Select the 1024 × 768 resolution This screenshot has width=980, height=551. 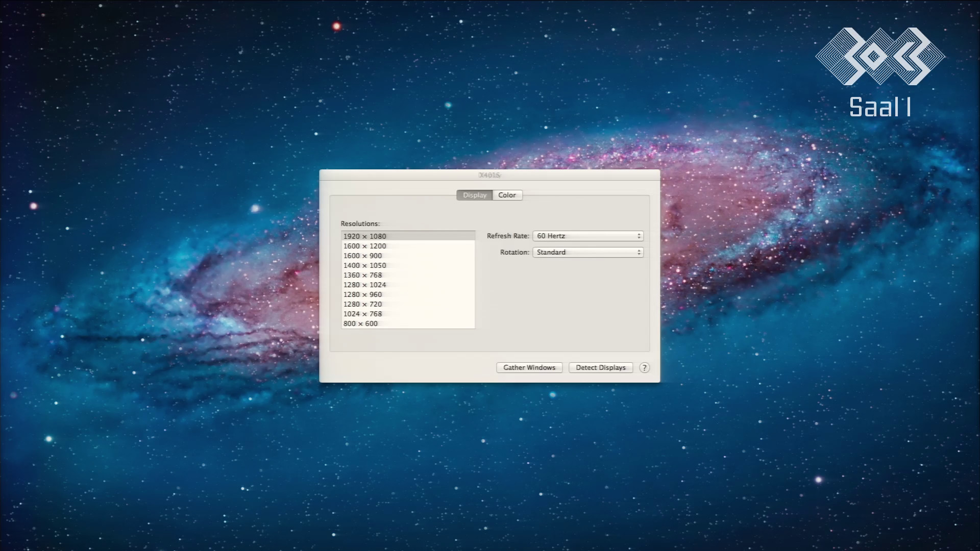(408, 314)
